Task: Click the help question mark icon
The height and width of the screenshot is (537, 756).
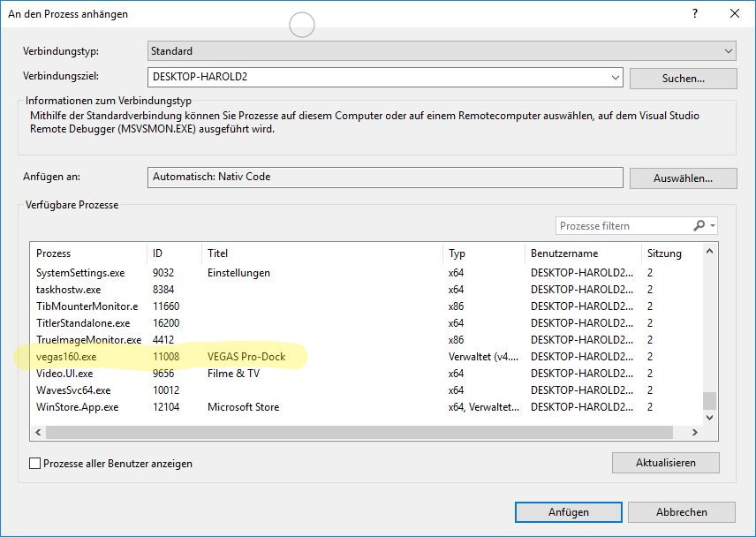Action: [696, 13]
